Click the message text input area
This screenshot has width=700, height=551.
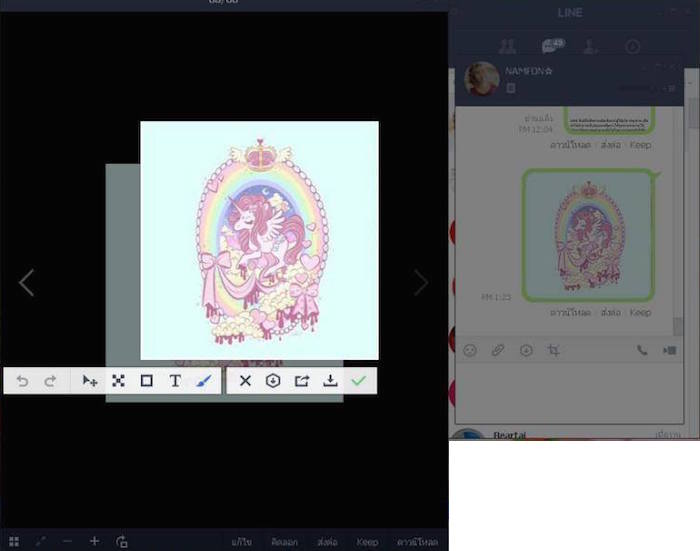569,391
